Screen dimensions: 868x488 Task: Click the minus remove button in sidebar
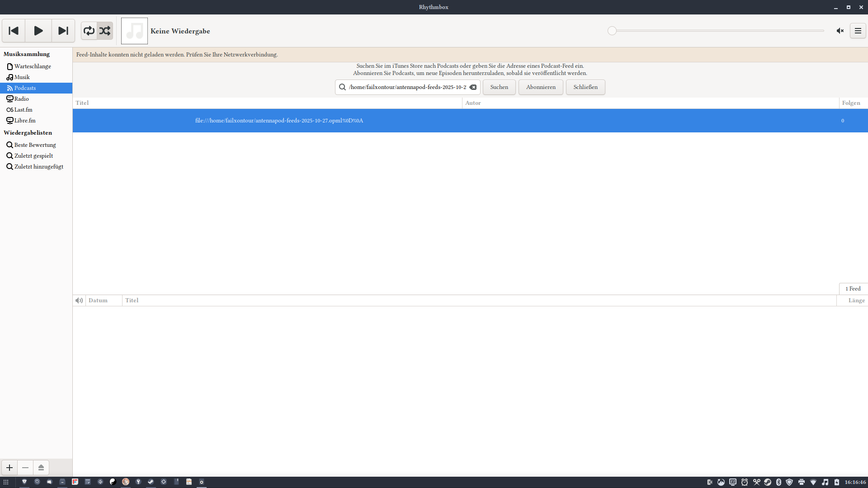(x=25, y=468)
